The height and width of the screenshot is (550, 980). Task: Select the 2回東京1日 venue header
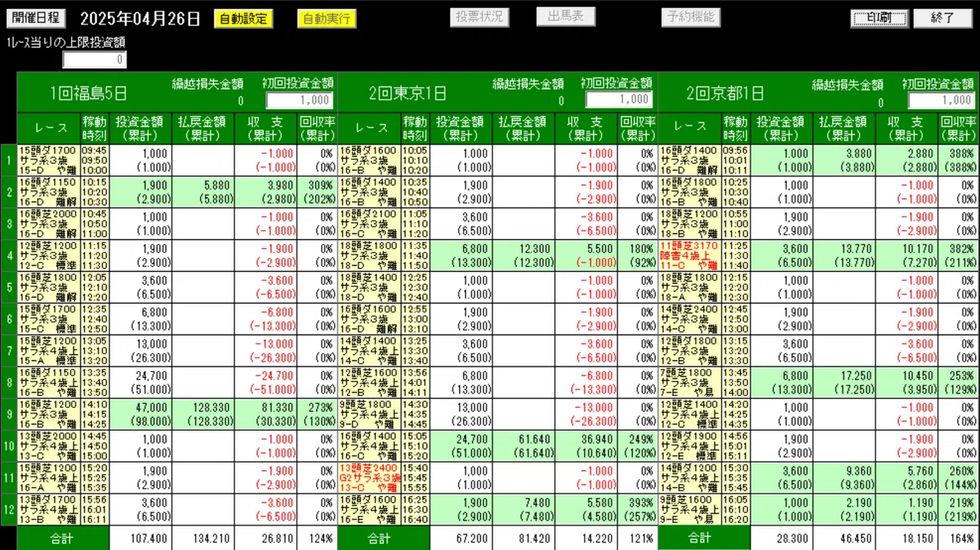click(408, 92)
